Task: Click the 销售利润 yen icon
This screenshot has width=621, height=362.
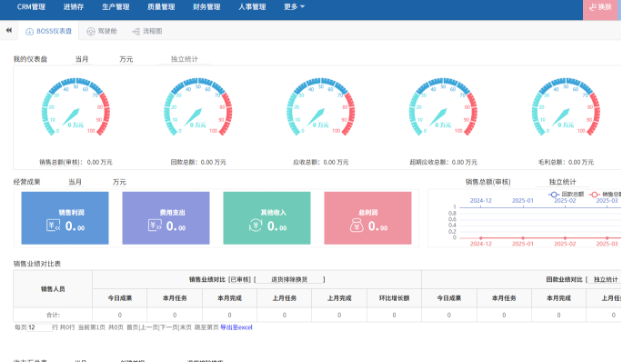Action: point(53,225)
